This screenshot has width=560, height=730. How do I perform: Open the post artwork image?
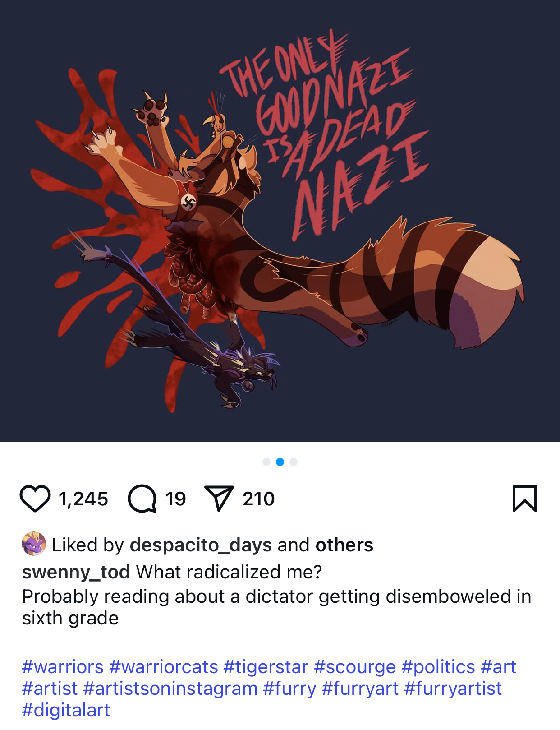[x=280, y=221]
